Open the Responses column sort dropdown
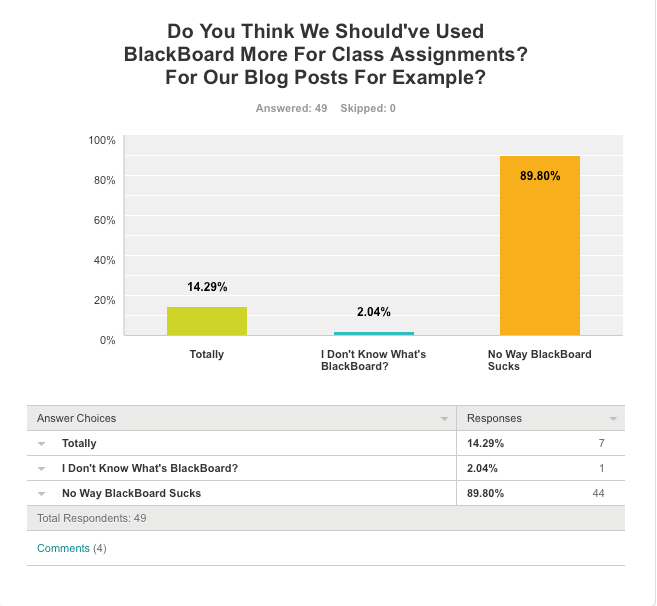 point(613,419)
